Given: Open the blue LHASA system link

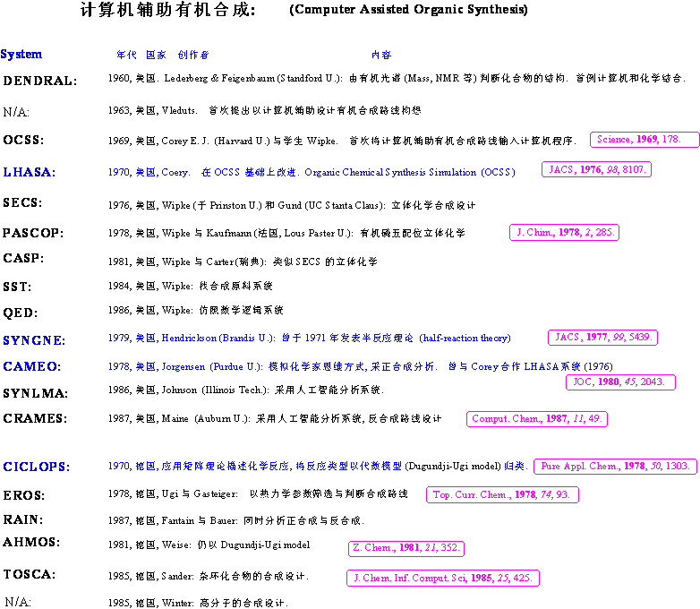Looking at the screenshot, I should click(x=29, y=172).
